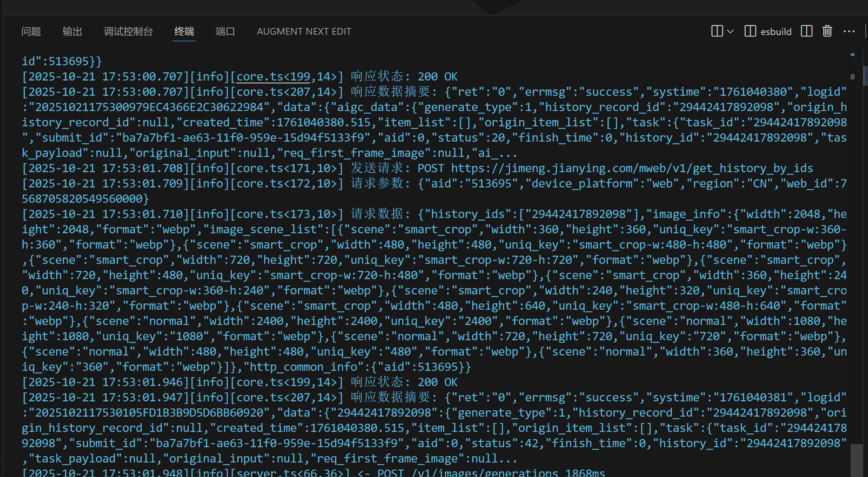Split the terminal with split icon
This screenshot has width=868, height=477.
coord(806,31)
